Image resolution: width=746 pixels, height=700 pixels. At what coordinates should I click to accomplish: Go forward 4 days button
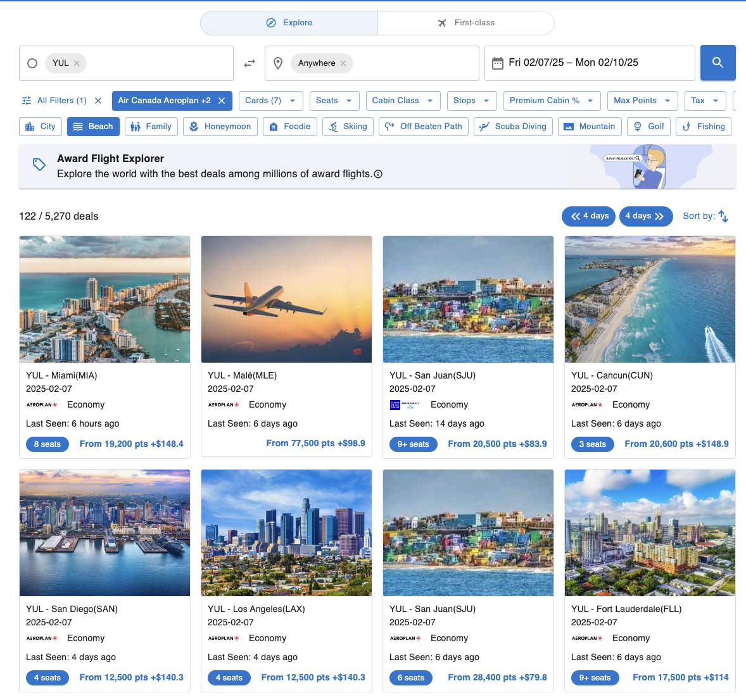(x=646, y=216)
